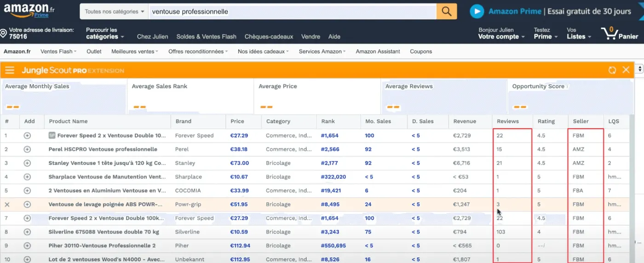Click sponsored badge on Forever Speed row
The width and height of the screenshot is (644, 263).
[x=52, y=135]
